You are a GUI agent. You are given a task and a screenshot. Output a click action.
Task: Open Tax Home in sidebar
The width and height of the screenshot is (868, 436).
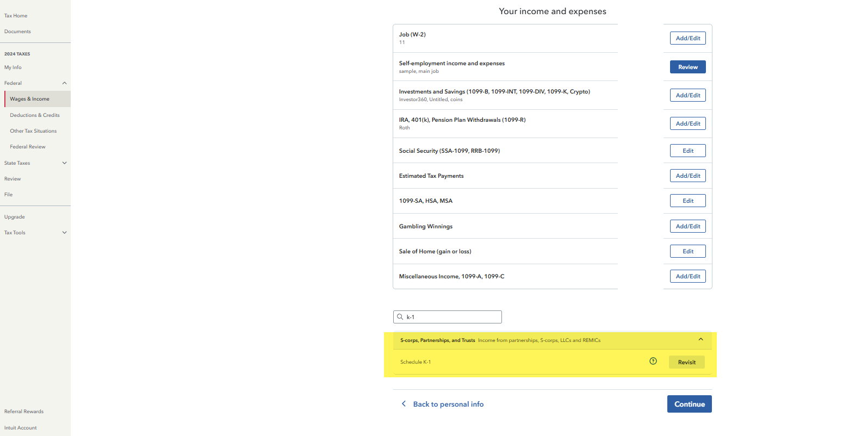pyautogui.click(x=16, y=16)
